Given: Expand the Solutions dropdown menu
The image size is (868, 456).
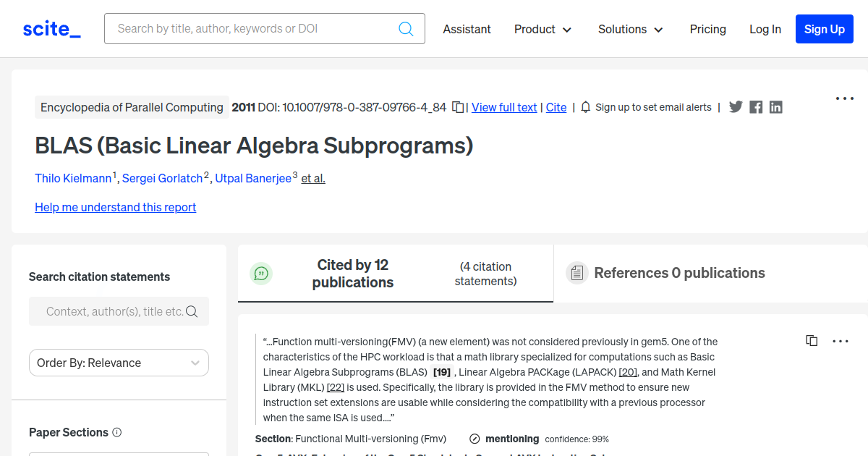Looking at the screenshot, I should 630,29.
